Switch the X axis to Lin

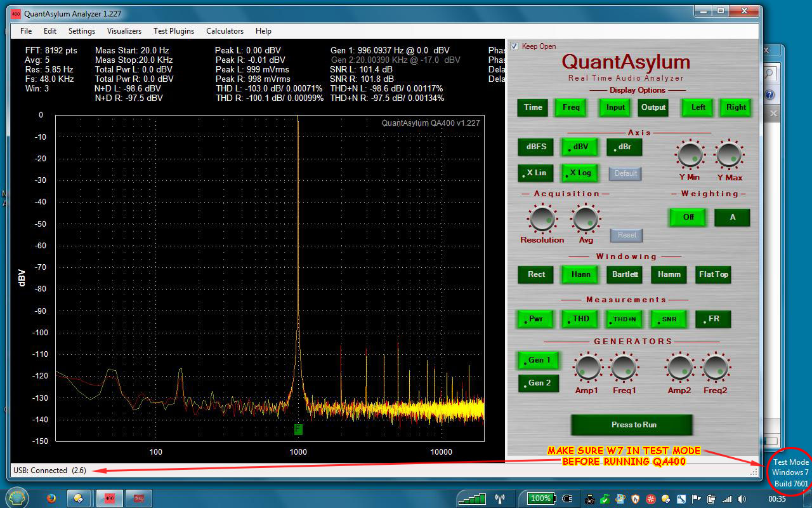(x=535, y=173)
